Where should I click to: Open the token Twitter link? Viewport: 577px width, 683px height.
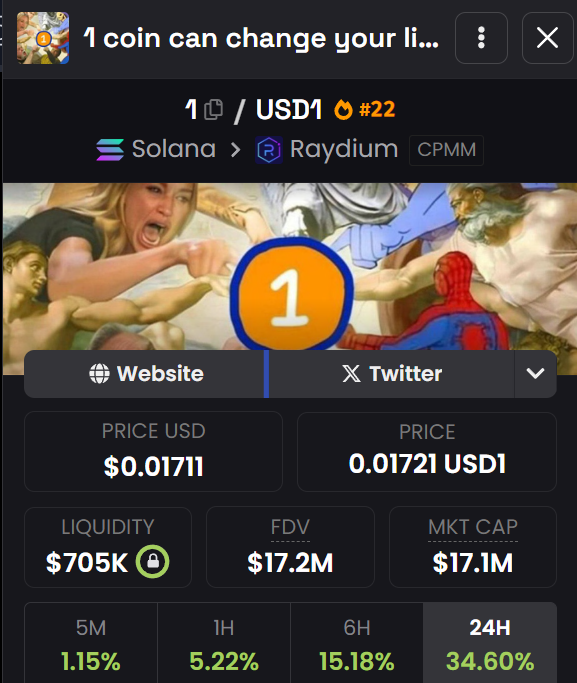tap(391, 374)
